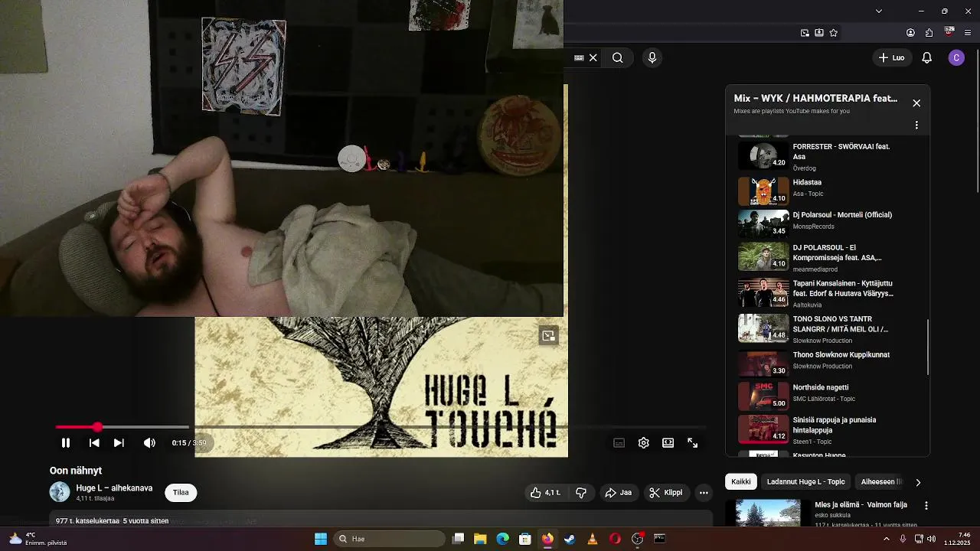This screenshot has height=551, width=980.
Task: Open the browser hamburger menu
Action: (x=968, y=33)
